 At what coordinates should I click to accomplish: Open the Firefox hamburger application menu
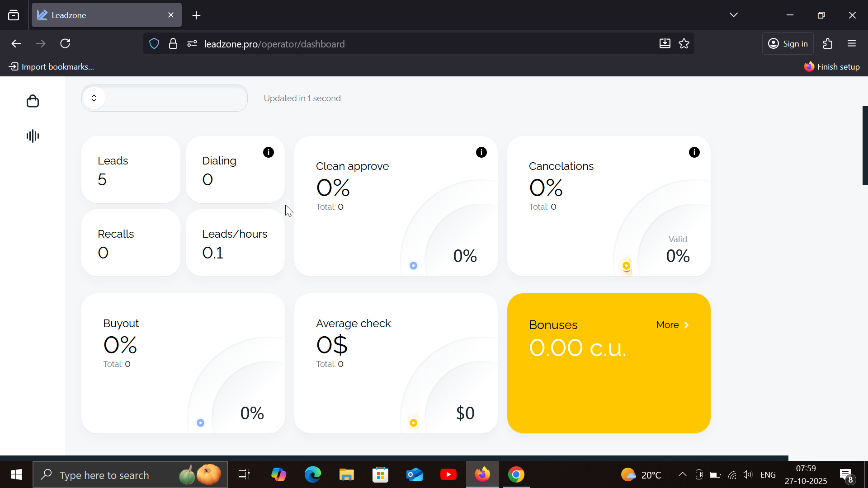point(852,44)
